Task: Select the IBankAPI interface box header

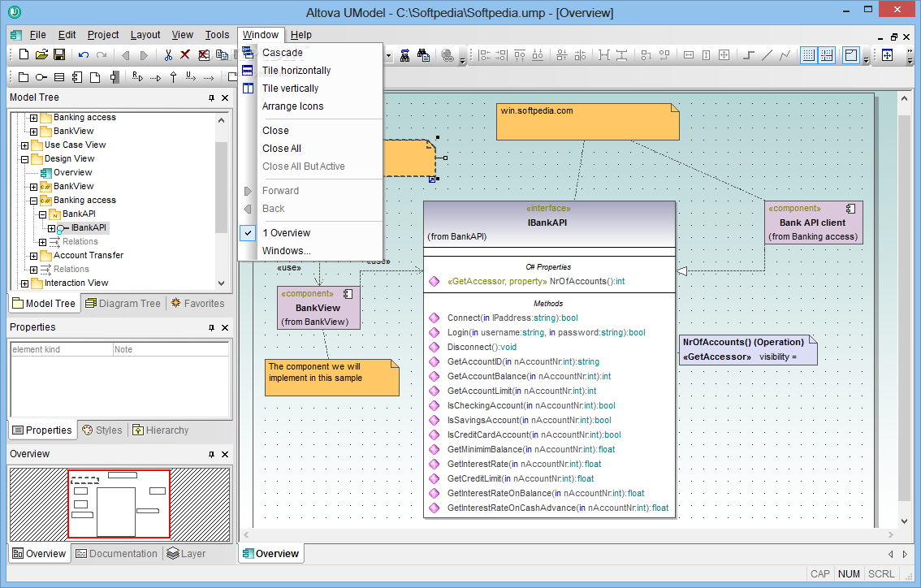Action: pyautogui.click(x=549, y=223)
